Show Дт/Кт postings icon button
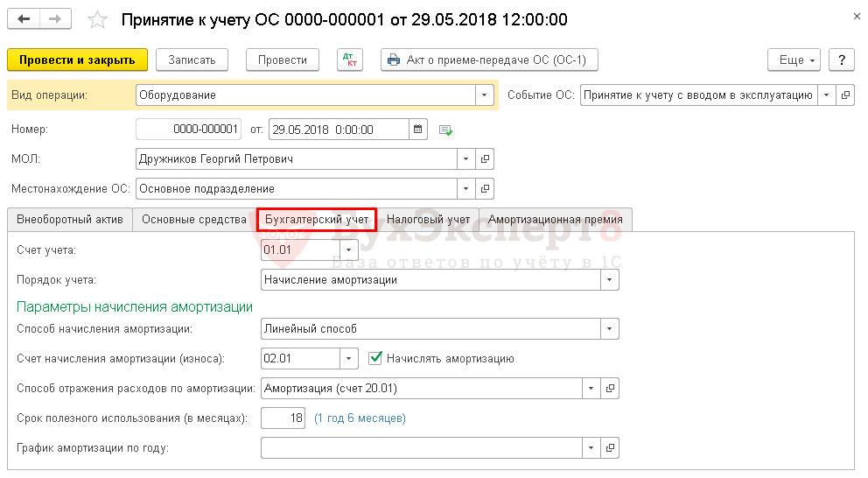This screenshot has width=868, height=478. (x=349, y=60)
